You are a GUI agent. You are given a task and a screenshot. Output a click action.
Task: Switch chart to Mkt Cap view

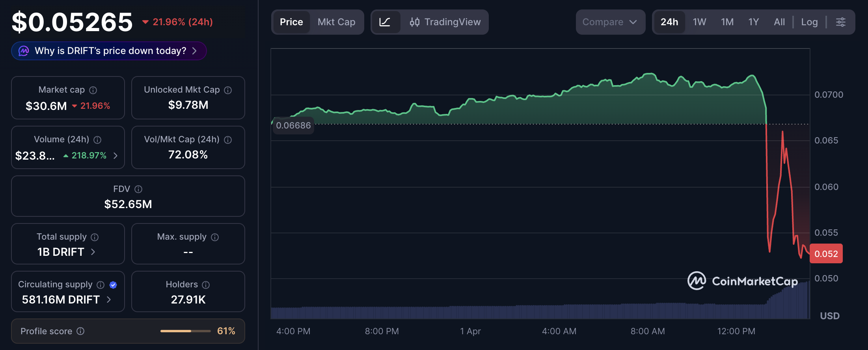[336, 22]
